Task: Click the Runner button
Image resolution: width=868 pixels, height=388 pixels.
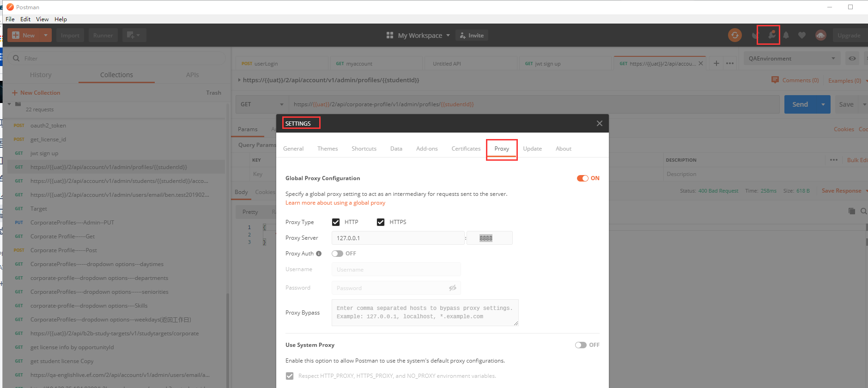Action: [103, 35]
